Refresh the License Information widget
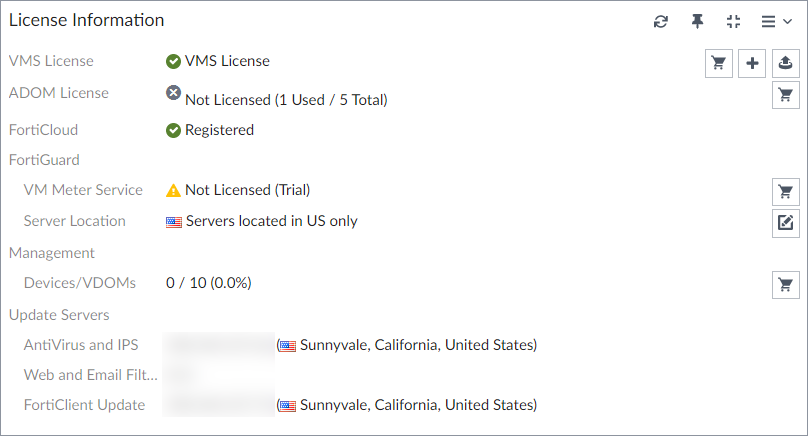 661,21
